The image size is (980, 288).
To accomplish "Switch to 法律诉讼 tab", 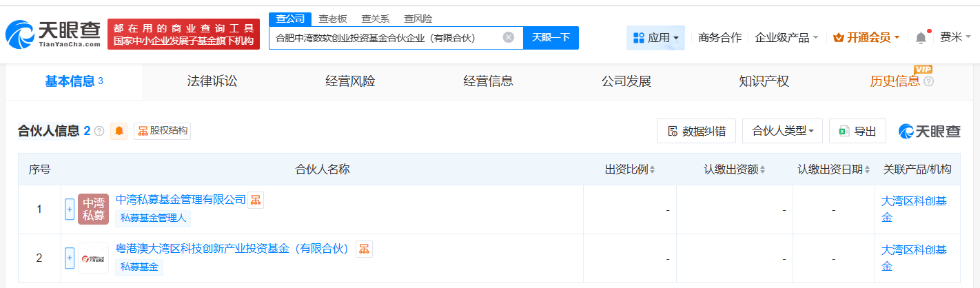I will pos(212,81).
